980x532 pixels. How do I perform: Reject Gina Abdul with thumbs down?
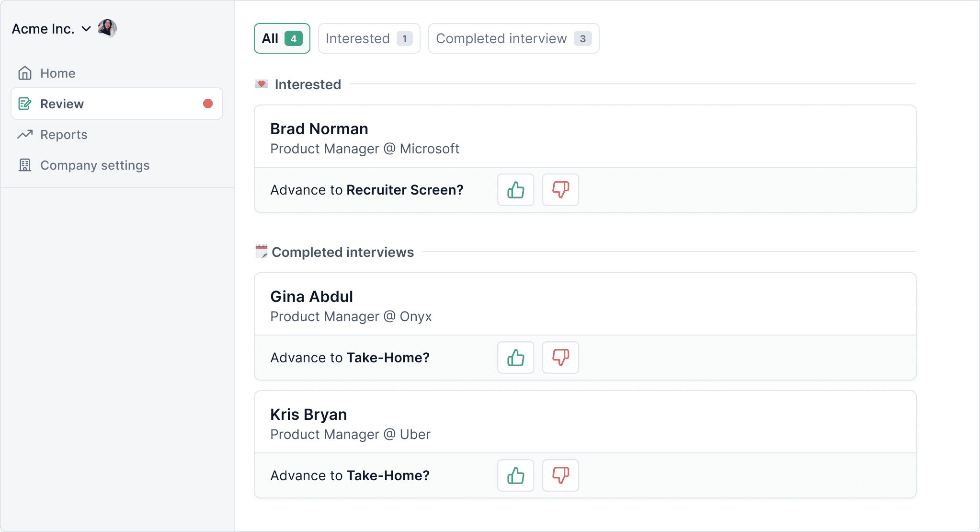[560, 358]
